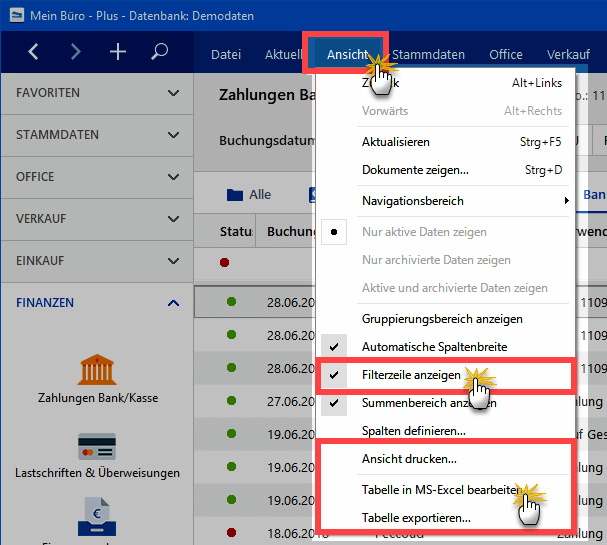Open the Office menu in menu bar
The width and height of the screenshot is (607, 545).
(506, 55)
